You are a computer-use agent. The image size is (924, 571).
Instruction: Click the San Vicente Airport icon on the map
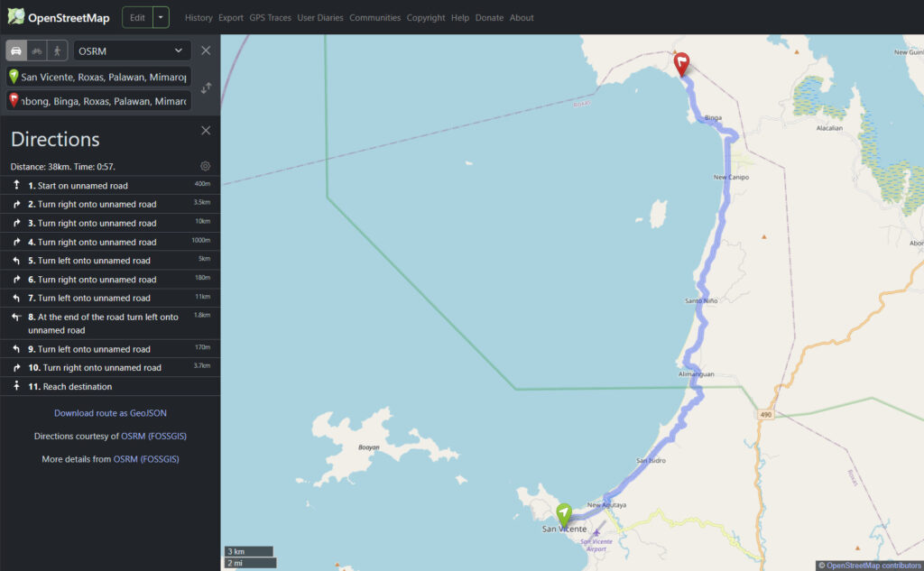596,532
